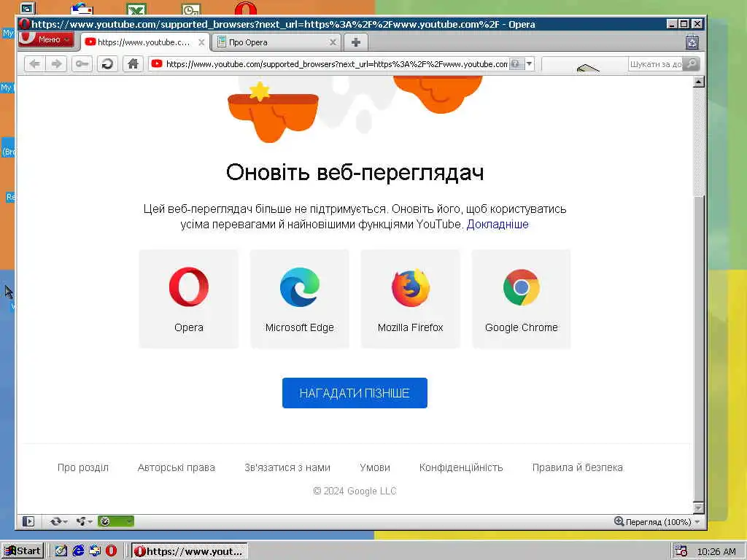The width and height of the screenshot is (747, 560).
Task: Open the Конфіденційність footer link
Action: (461, 467)
